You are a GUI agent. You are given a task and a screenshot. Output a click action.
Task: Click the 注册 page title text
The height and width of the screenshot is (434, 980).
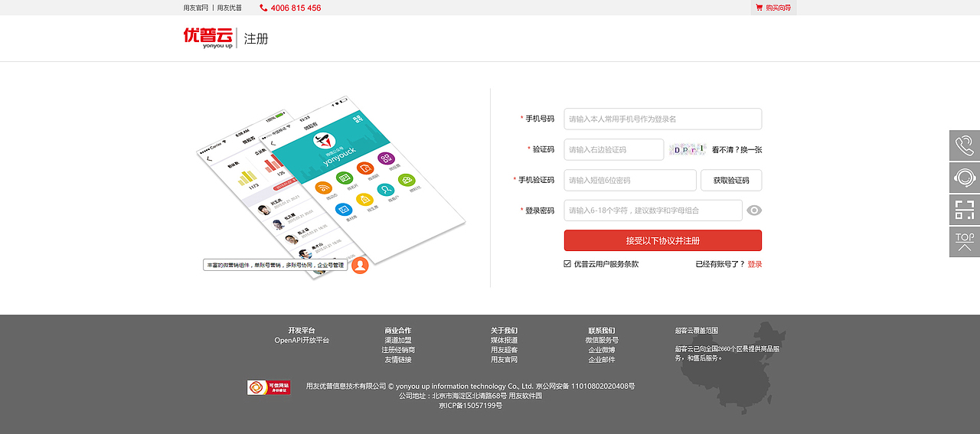[x=256, y=38]
